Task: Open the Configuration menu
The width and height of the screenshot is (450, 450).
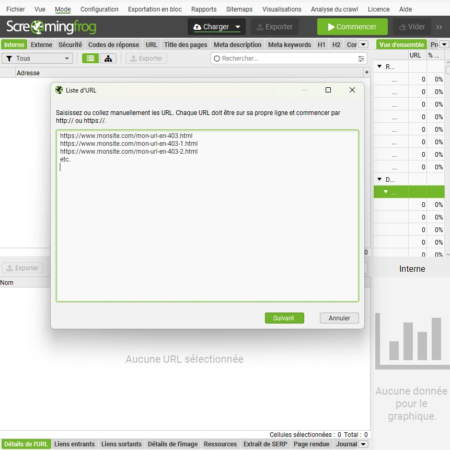Action: point(99,9)
